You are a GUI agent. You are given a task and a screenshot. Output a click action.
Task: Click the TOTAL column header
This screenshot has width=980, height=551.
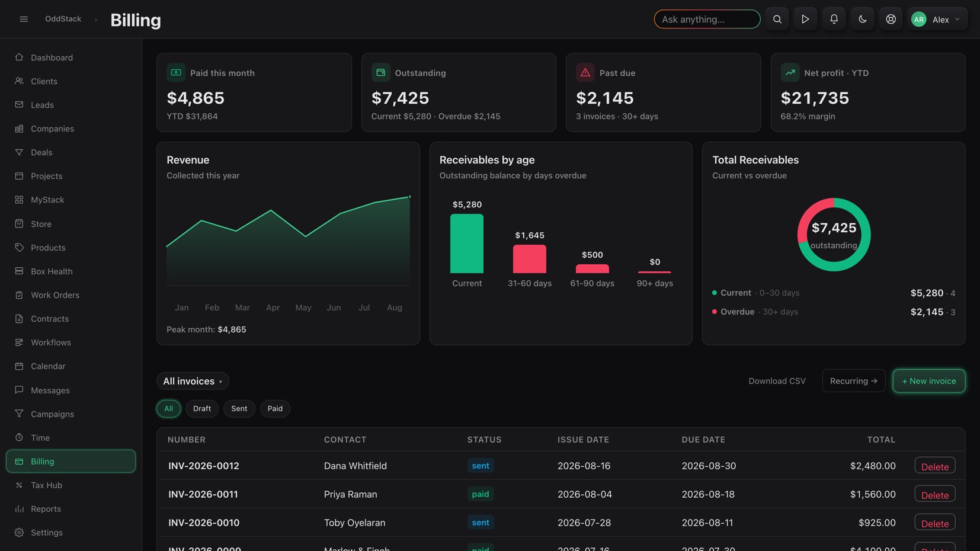pos(881,440)
